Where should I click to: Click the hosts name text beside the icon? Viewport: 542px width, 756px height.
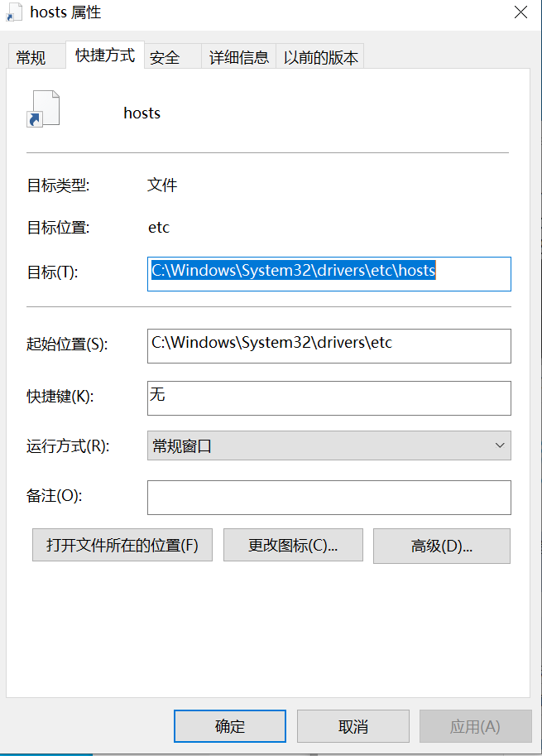[141, 113]
